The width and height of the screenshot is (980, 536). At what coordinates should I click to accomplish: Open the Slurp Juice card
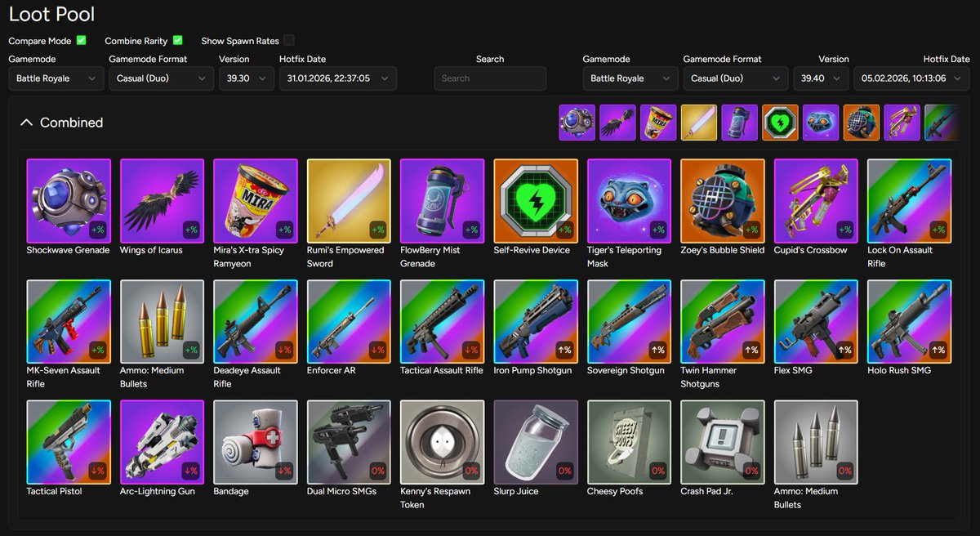coord(537,442)
